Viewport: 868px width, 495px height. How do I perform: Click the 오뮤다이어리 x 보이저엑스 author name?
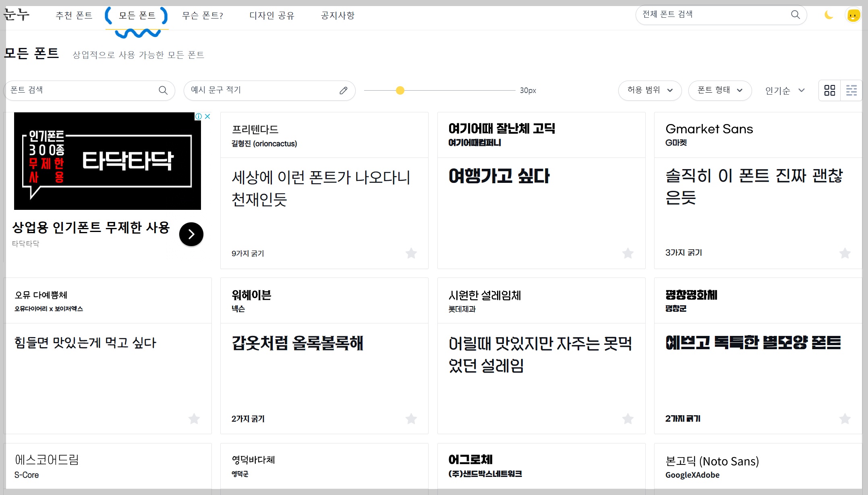click(x=49, y=309)
